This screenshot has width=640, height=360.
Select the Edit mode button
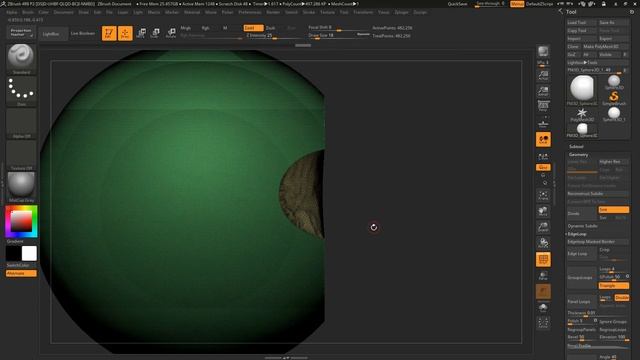[x=109, y=33]
